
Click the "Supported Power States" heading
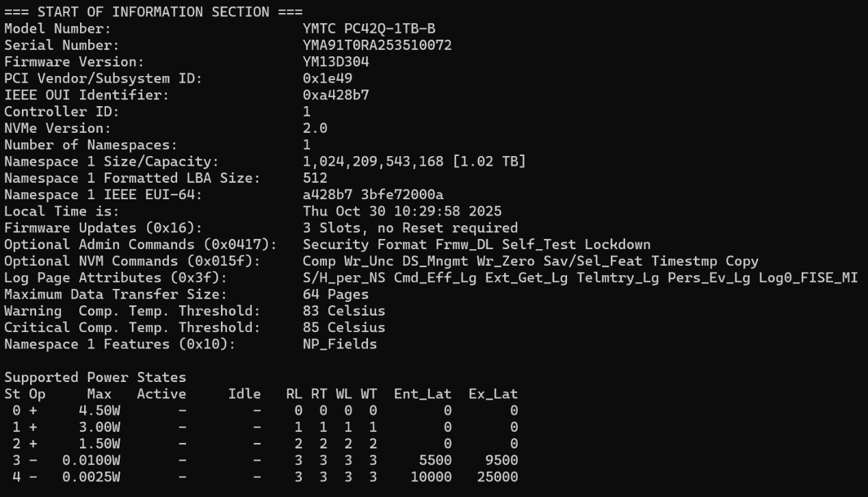tap(95, 377)
